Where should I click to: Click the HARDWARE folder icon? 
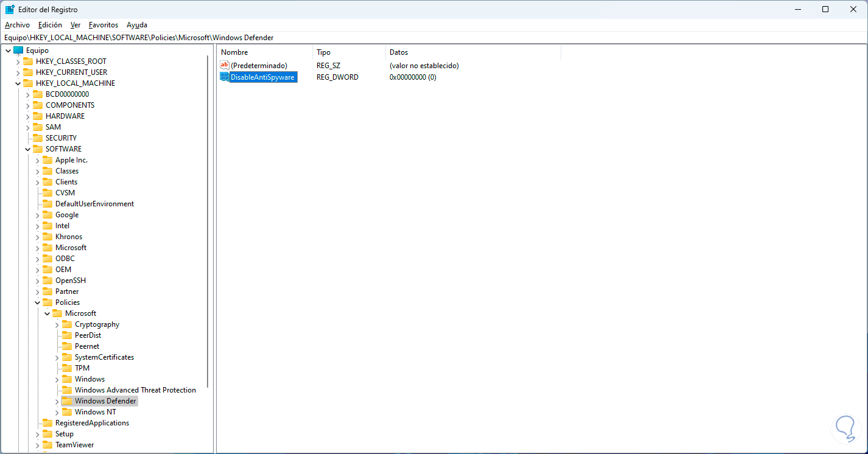38,116
